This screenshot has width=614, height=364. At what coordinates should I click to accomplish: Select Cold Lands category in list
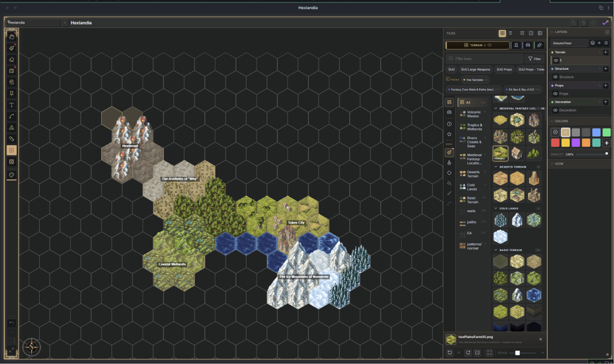point(473,187)
